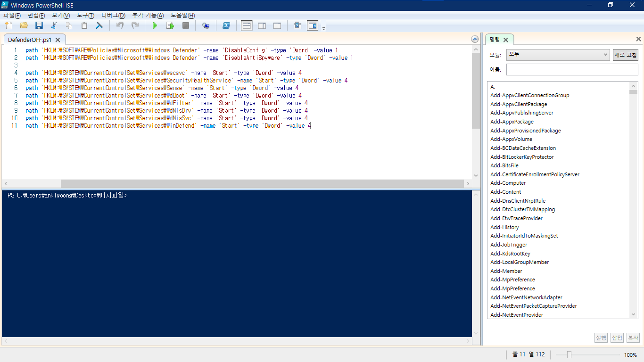
Task: Select Add-History command
Action: (504, 227)
